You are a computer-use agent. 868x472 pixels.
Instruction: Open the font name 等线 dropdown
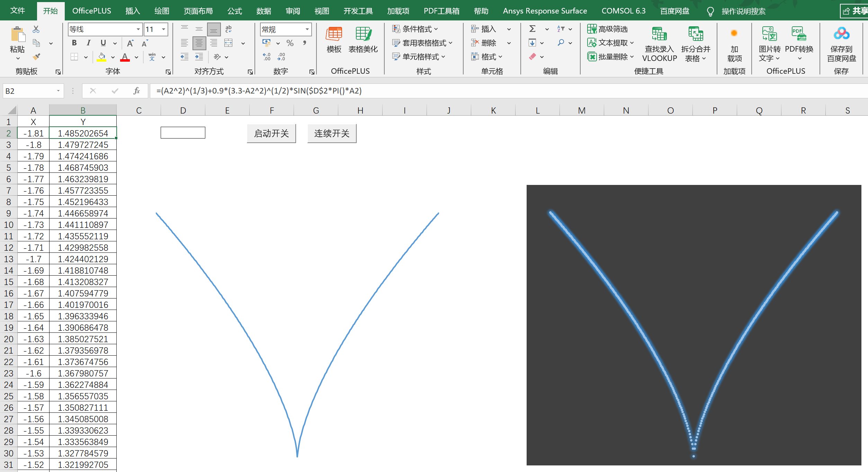[x=138, y=29]
